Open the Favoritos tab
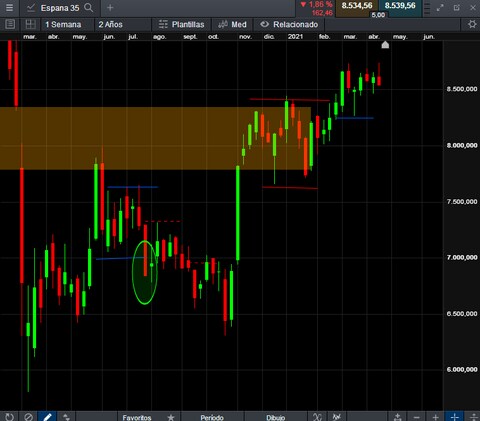 pos(137,417)
